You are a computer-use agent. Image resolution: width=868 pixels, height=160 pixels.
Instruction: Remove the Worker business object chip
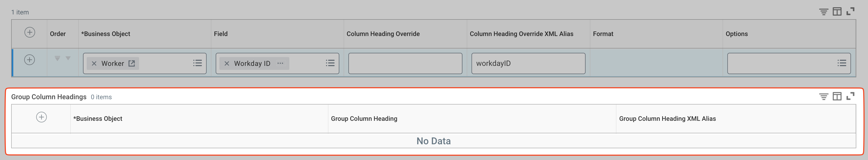(94, 63)
